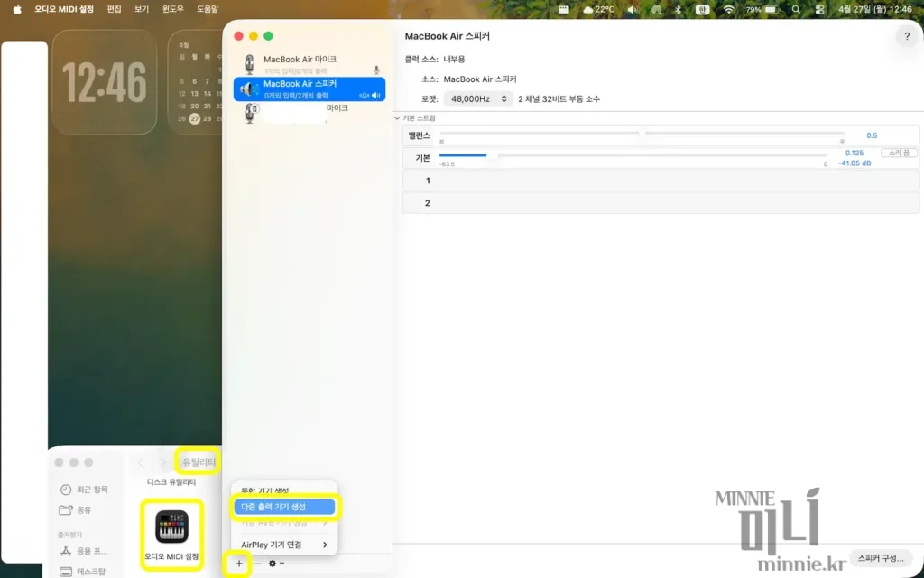Select channel row 1
The image size is (924, 578).
pyautogui.click(x=661, y=181)
